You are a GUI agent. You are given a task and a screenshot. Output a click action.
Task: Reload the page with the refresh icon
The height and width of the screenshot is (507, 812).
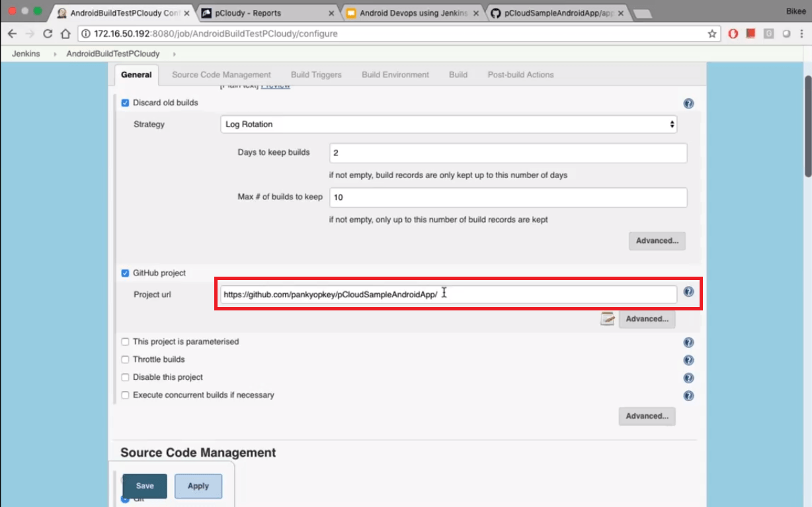point(48,34)
